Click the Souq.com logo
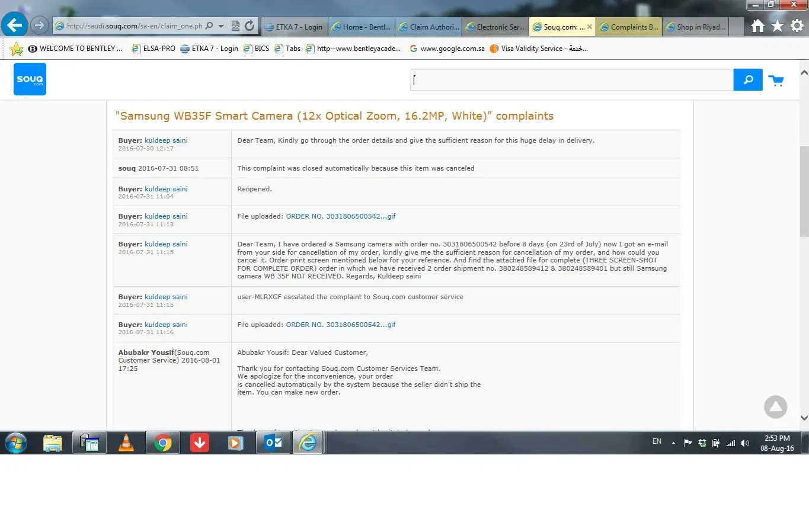Image resolution: width=809 pixels, height=532 pixels. [30, 79]
